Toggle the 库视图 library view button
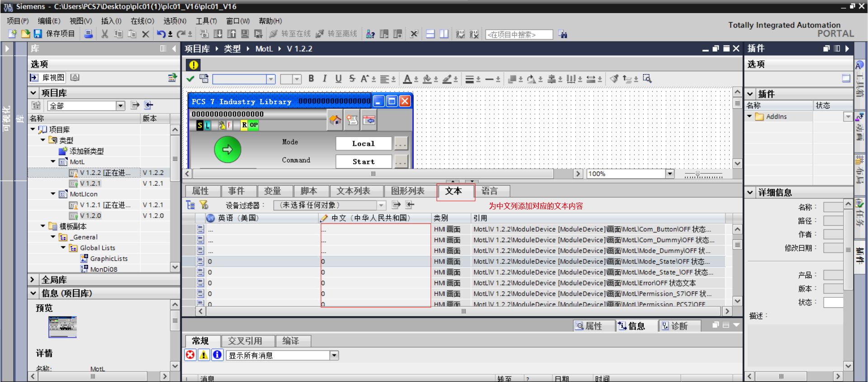The height and width of the screenshot is (382, 868). point(47,78)
